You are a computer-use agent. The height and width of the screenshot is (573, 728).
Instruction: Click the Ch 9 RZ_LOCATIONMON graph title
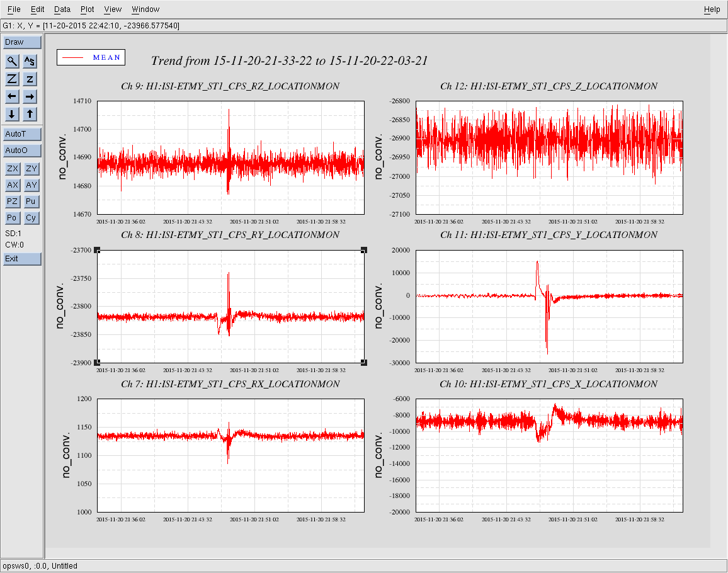point(230,86)
